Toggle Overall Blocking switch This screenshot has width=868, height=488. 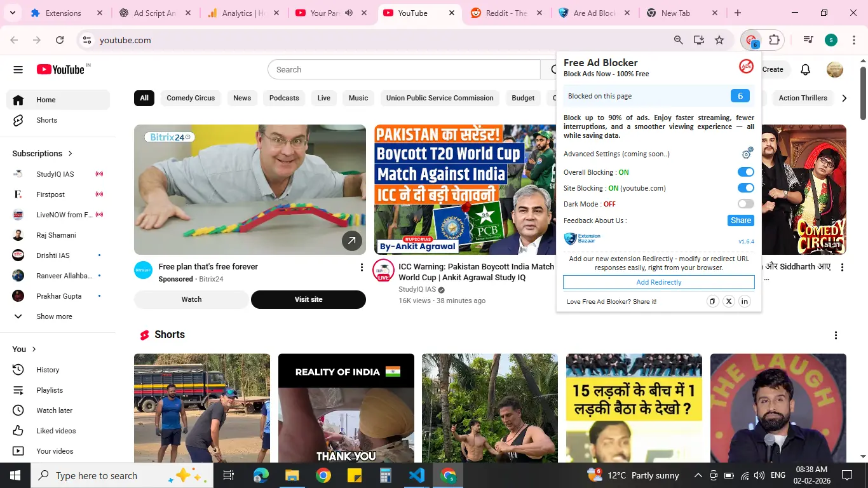pyautogui.click(x=746, y=172)
